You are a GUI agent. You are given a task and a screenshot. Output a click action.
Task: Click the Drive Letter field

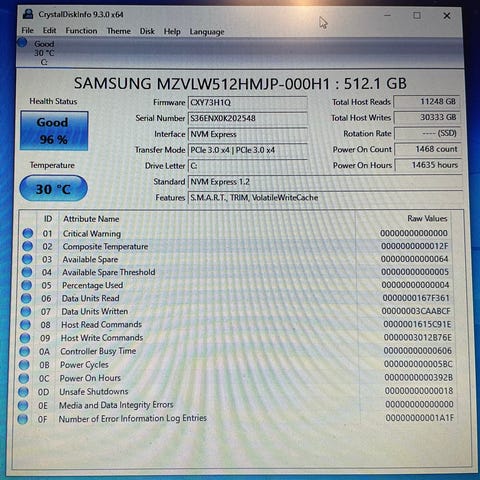click(248, 166)
